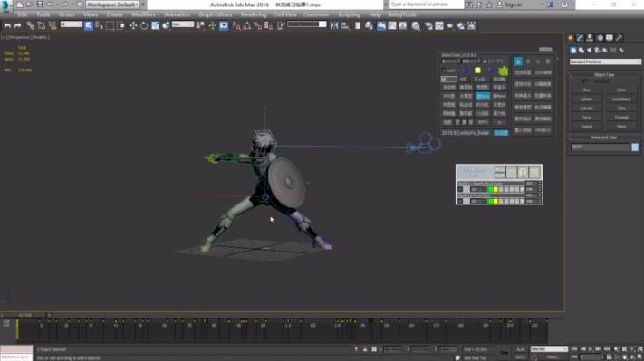Open the object color swatch

[635, 147]
